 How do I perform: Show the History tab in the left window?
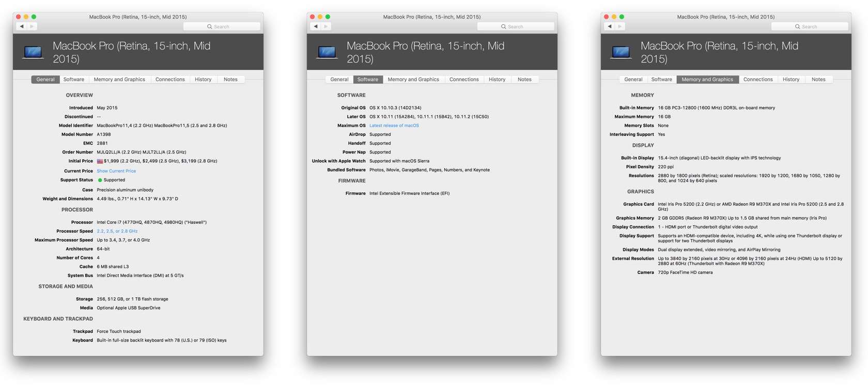coord(203,80)
